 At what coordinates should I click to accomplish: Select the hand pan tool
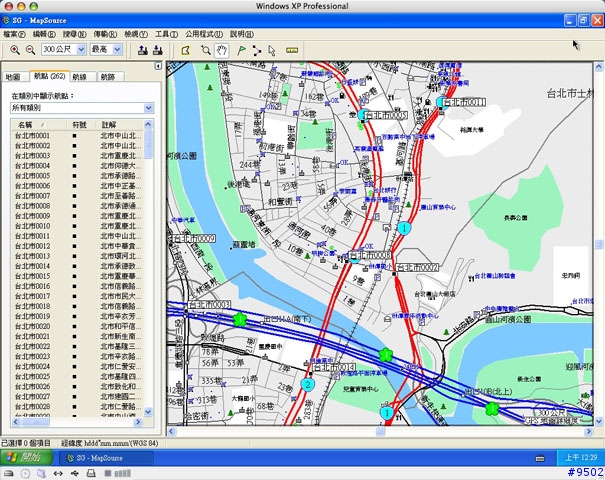[x=221, y=50]
